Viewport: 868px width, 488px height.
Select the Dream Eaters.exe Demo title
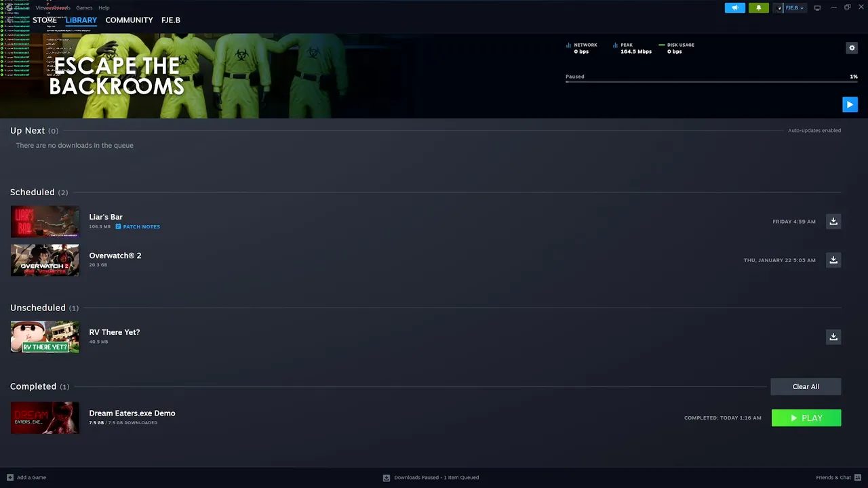coord(132,413)
